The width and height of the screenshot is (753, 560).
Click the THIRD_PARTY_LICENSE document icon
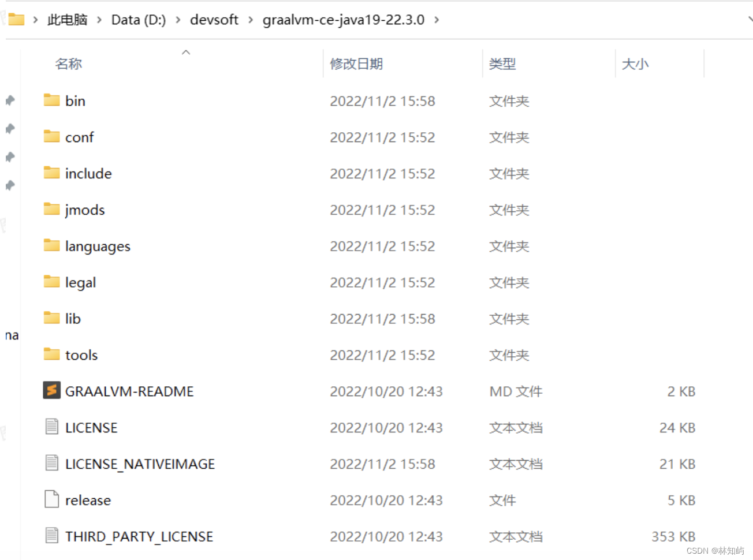point(51,536)
